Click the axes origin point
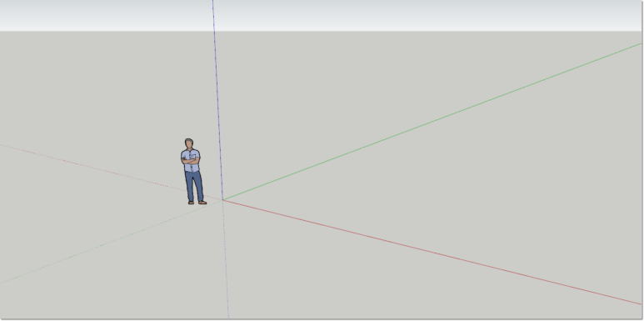644x321 pixels. [x=223, y=200]
